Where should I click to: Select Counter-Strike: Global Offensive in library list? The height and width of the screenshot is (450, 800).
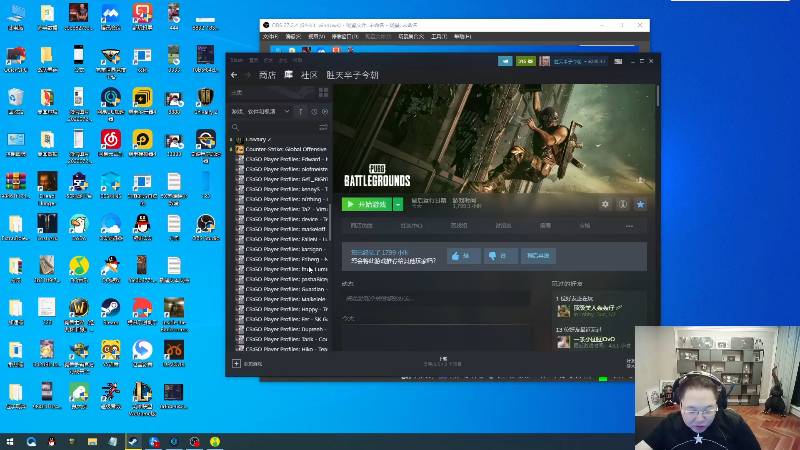pos(286,149)
